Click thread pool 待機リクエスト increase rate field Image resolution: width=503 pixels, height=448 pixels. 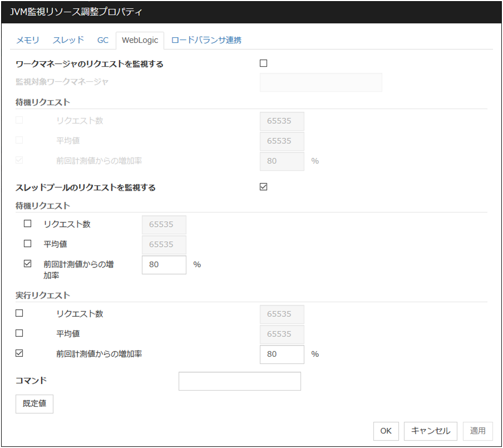[x=164, y=265]
